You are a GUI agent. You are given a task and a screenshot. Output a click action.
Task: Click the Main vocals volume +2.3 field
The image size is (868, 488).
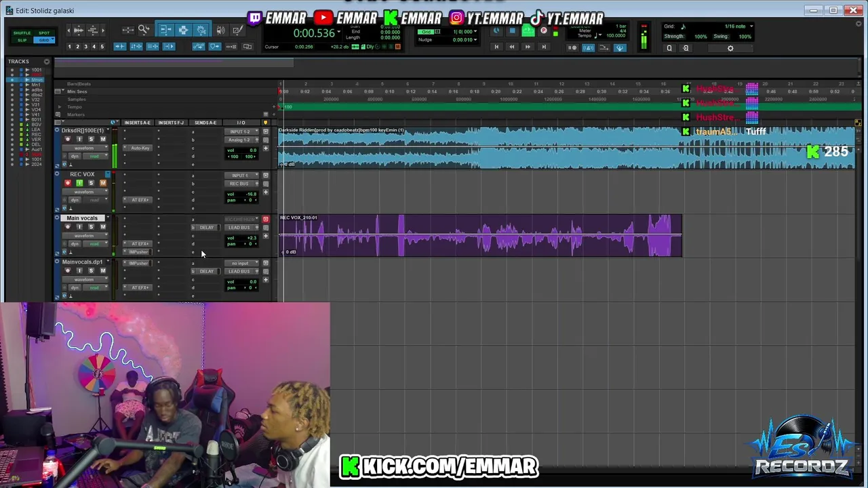252,238
